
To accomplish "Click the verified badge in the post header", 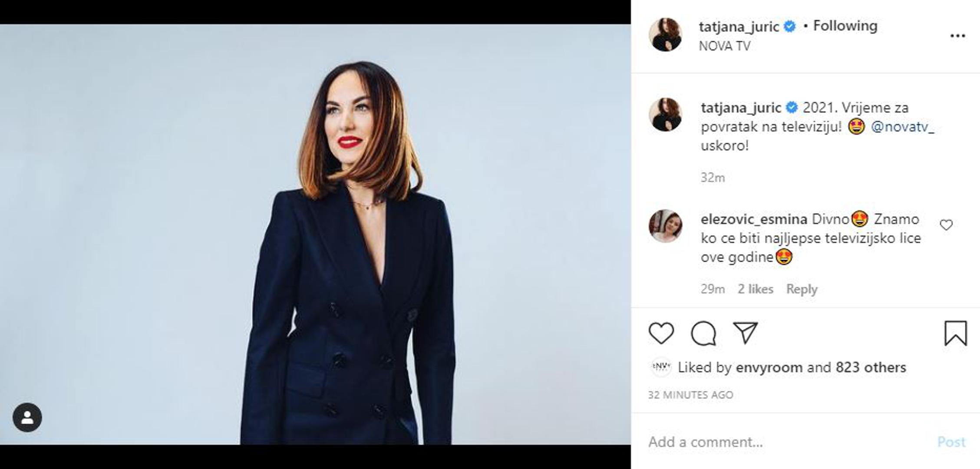I will coord(790,26).
